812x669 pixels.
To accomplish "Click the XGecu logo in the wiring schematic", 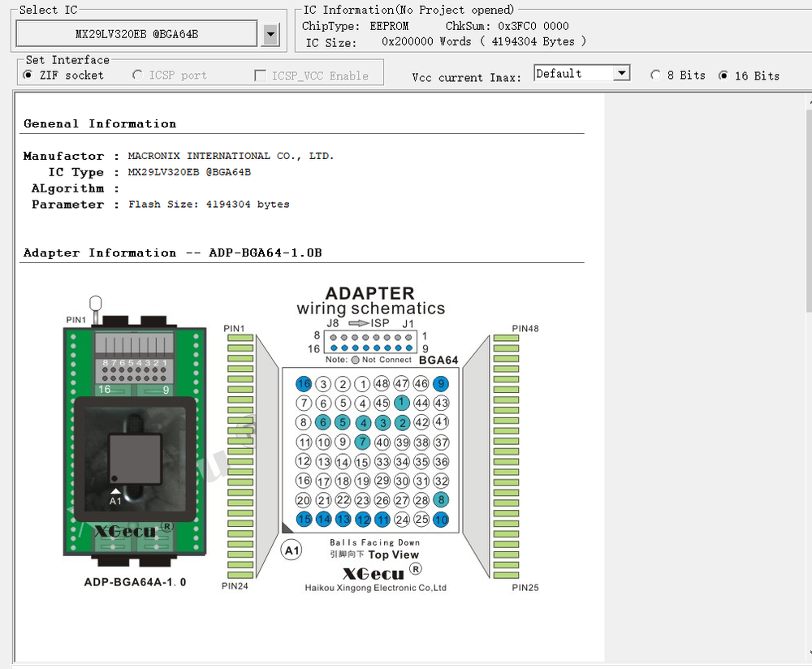I will click(x=372, y=573).
